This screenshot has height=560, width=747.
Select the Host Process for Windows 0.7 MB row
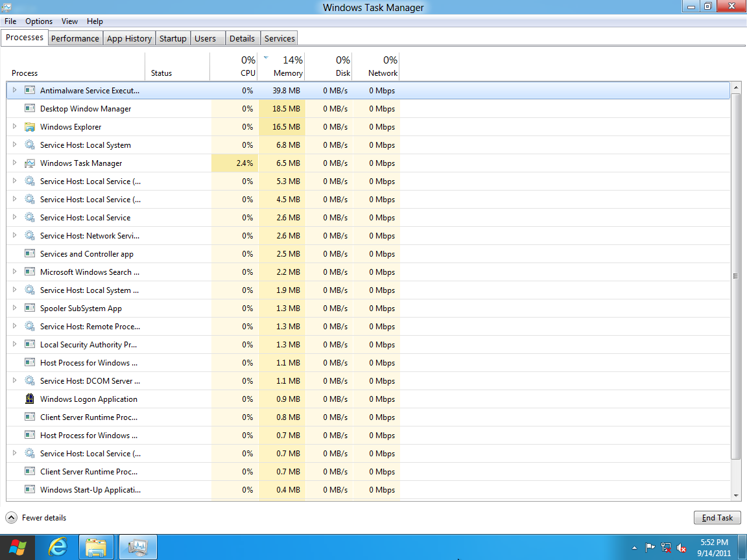point(368,436)
